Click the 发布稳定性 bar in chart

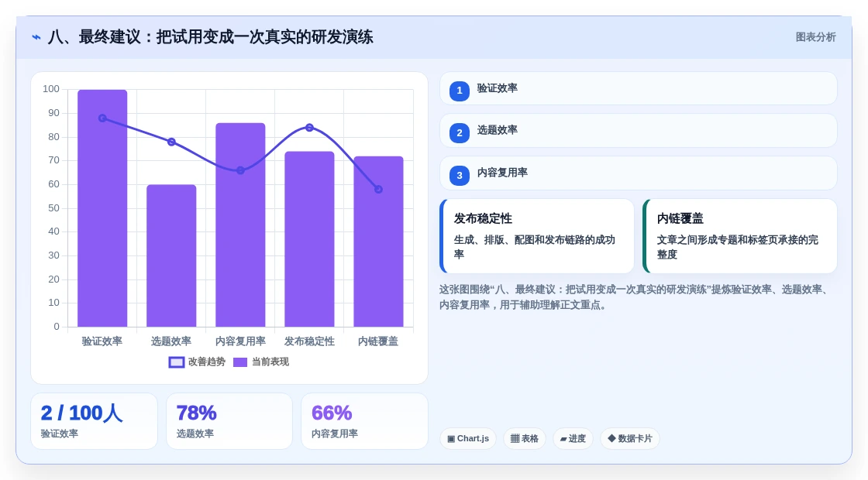click(x=309, y=239)
